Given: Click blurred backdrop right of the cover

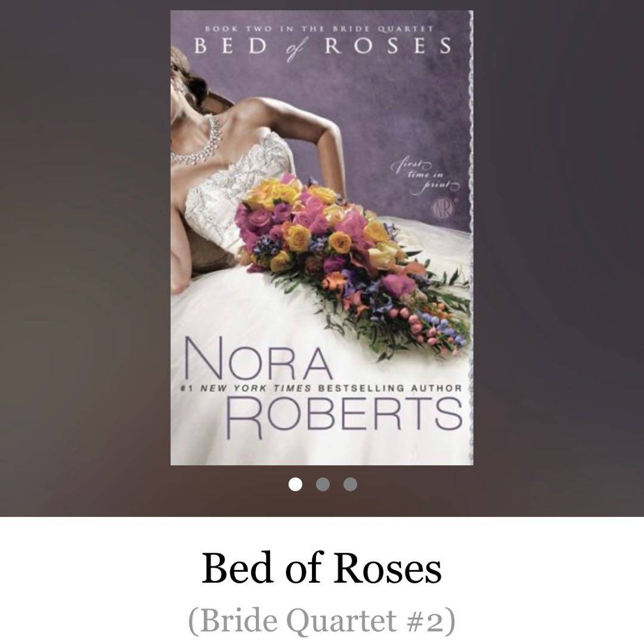Looking at the screenshot, I should 559,258.
